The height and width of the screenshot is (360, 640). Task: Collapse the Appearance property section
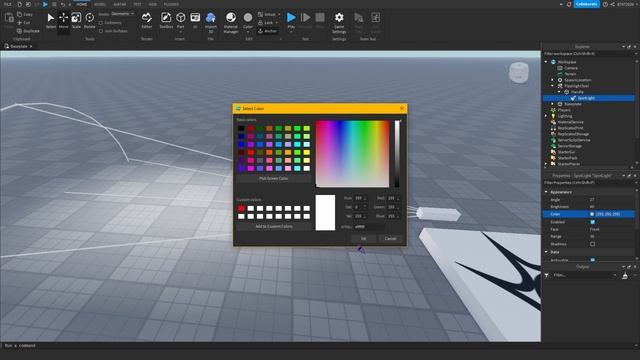tap(546, 192)
